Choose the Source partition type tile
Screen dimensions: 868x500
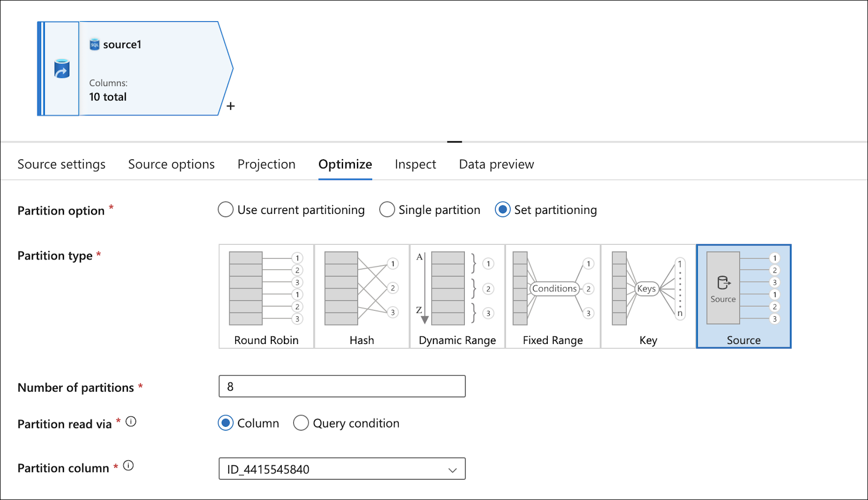pos(743,296)
